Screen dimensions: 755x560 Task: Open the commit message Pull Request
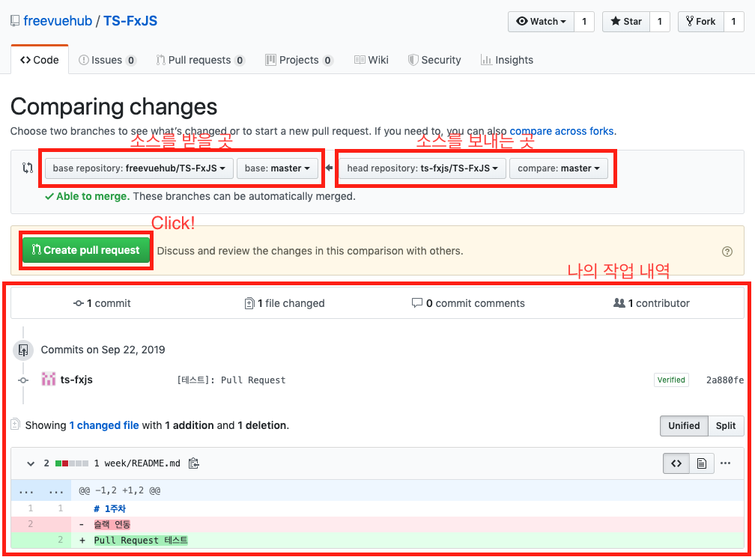pyautogui.click(x=231, y=380)
